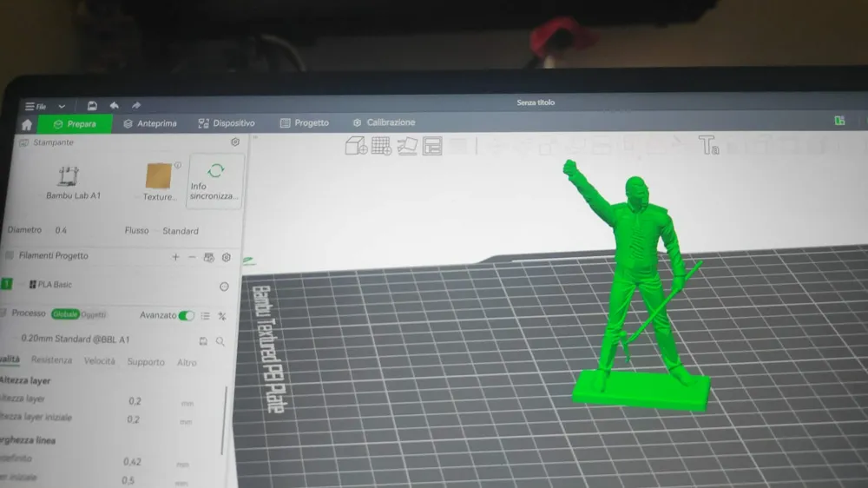
Task: Open the Calibrazione tab
Action: pos(385,122)
